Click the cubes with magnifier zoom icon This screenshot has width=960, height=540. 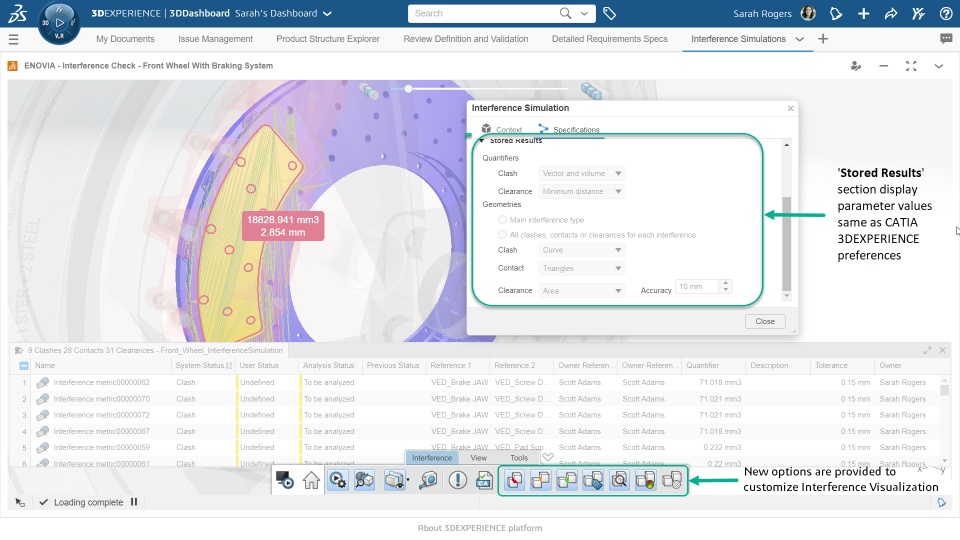[620, 480]
